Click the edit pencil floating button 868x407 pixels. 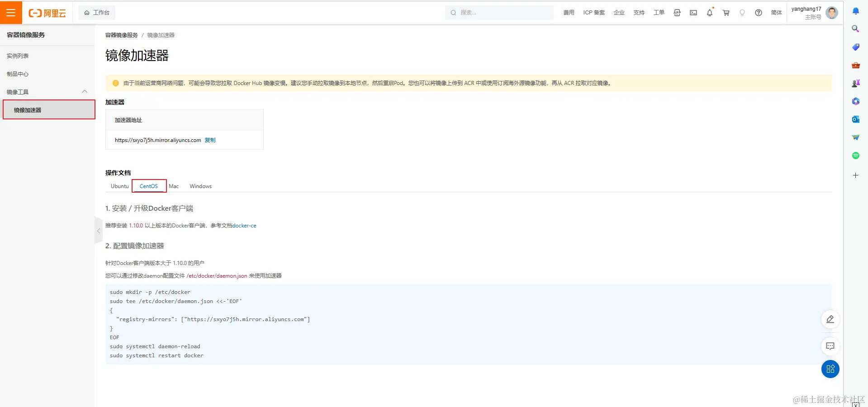[x=830, y=319]
